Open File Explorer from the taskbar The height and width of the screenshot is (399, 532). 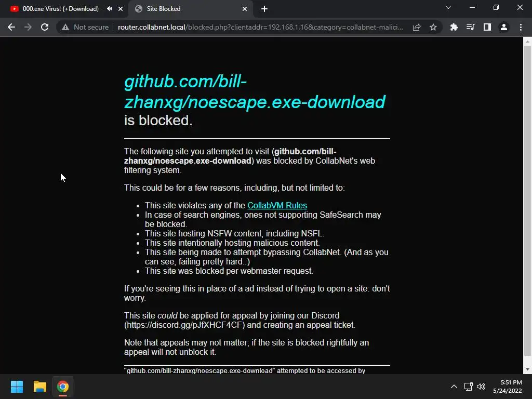(x=39, y=387)
